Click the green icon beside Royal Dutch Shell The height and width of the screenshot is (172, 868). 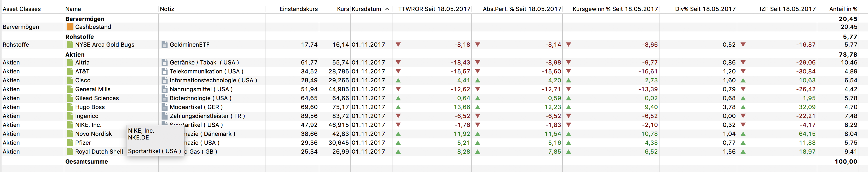pos(70,152)
